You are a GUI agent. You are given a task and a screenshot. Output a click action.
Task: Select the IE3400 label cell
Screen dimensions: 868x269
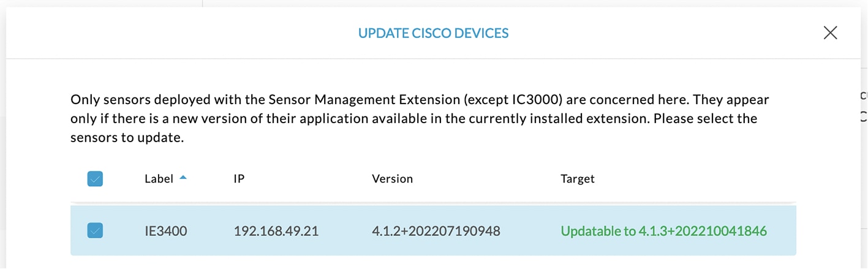(x=166, y=231)
